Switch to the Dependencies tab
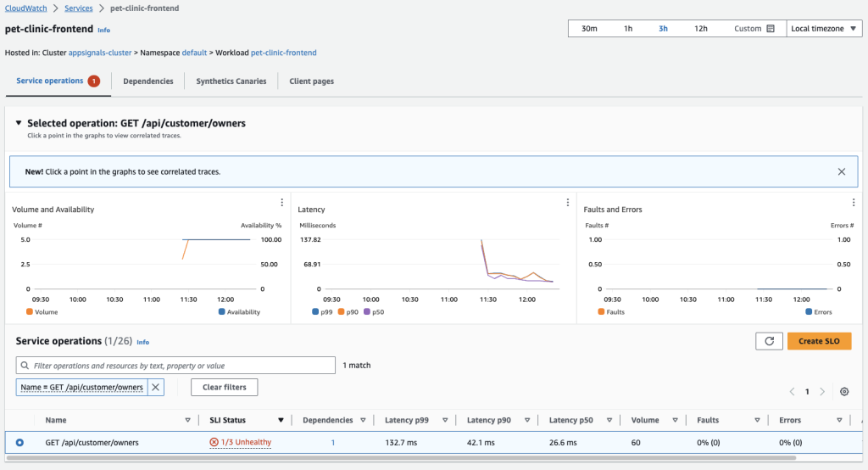The height and width of the screenshot is (470, 868). pos(147,81)
